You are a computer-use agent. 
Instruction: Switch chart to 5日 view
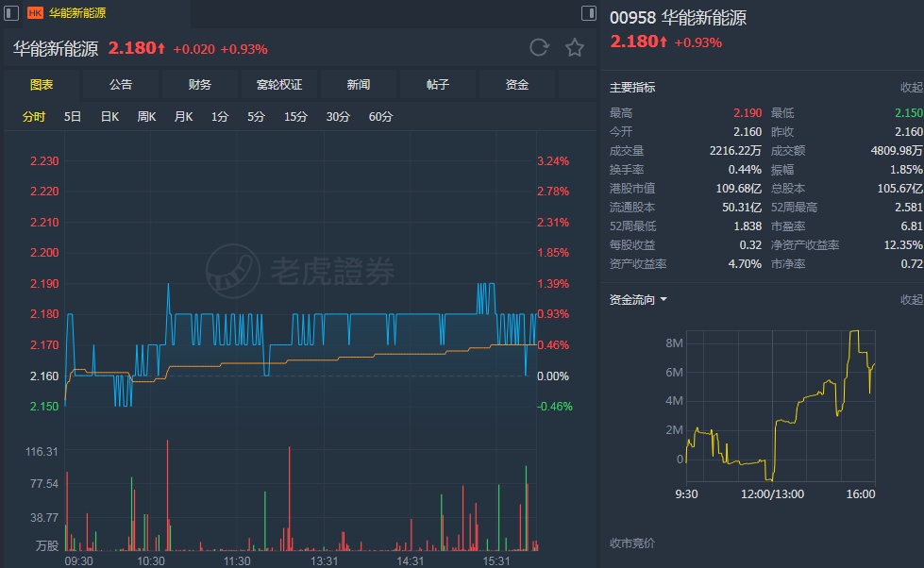(72, 117)
